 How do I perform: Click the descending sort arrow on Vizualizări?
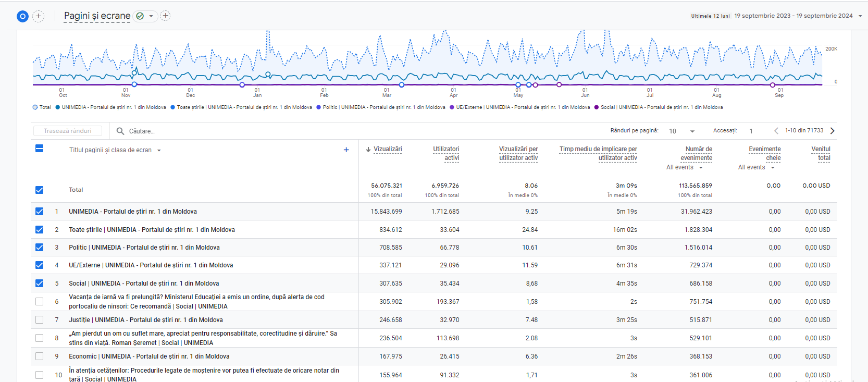[368, 150]
